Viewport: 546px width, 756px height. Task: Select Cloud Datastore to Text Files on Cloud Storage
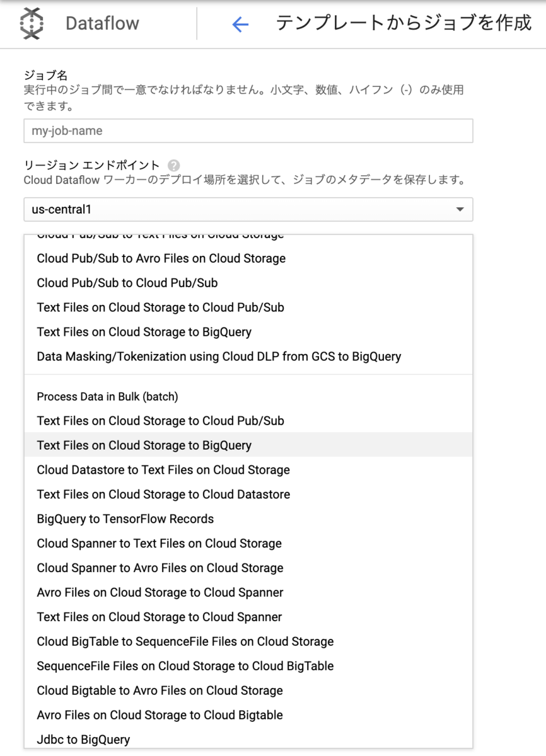[x=248, y=470]
